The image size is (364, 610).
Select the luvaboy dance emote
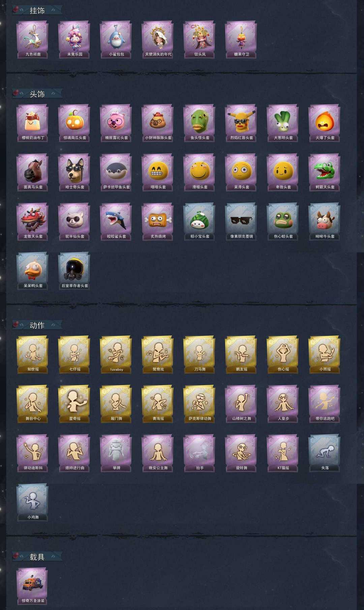(116, 354)
